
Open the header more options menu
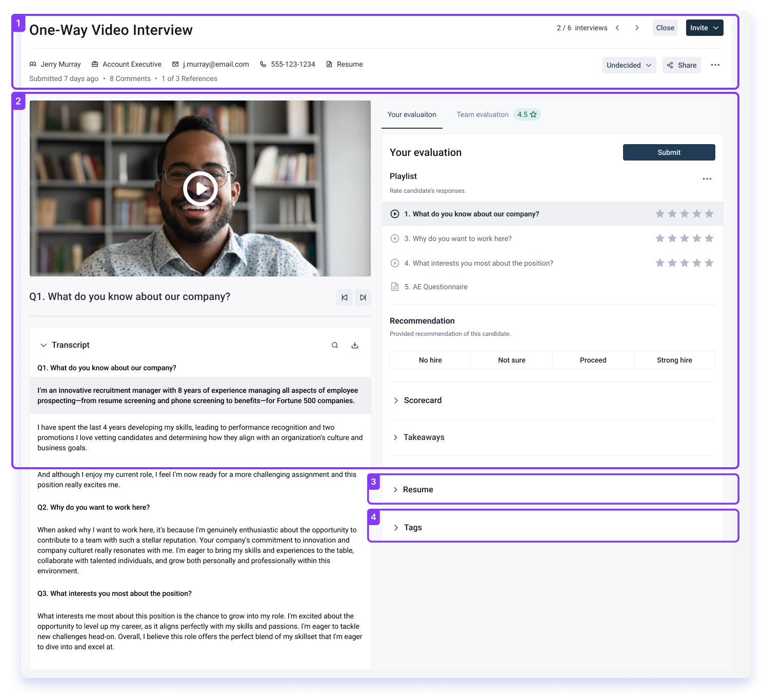pos(715,65)
